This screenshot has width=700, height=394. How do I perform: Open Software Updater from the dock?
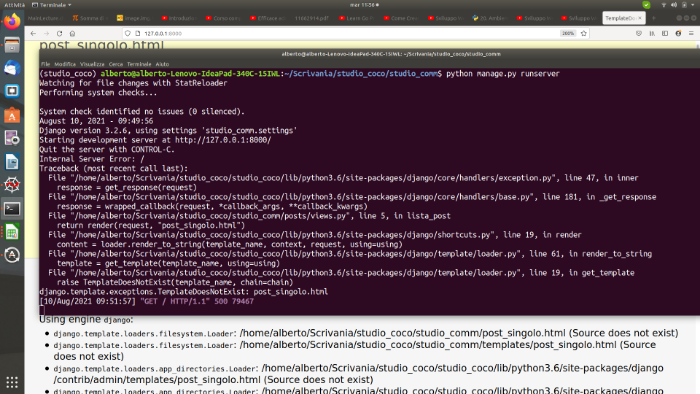coord(12,255)
